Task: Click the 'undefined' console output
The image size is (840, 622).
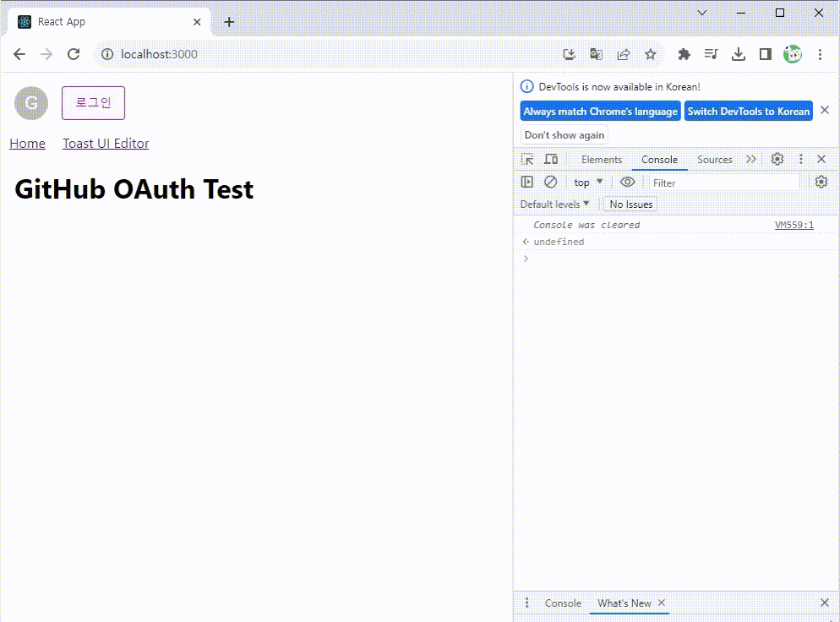Action: [x=559, y=242]
